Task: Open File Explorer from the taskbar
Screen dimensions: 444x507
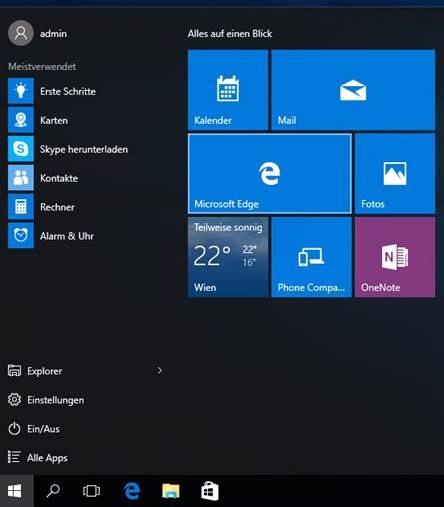Action: tap(171, 491)
